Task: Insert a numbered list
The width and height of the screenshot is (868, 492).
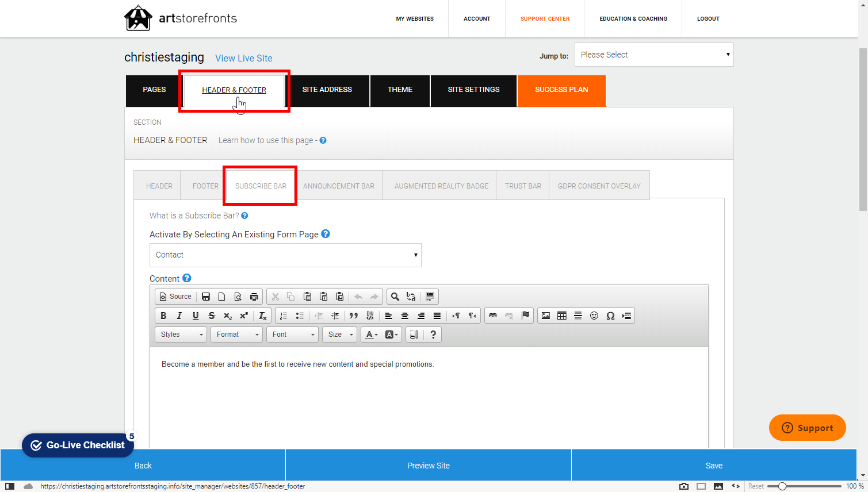Action: (284, 316)
